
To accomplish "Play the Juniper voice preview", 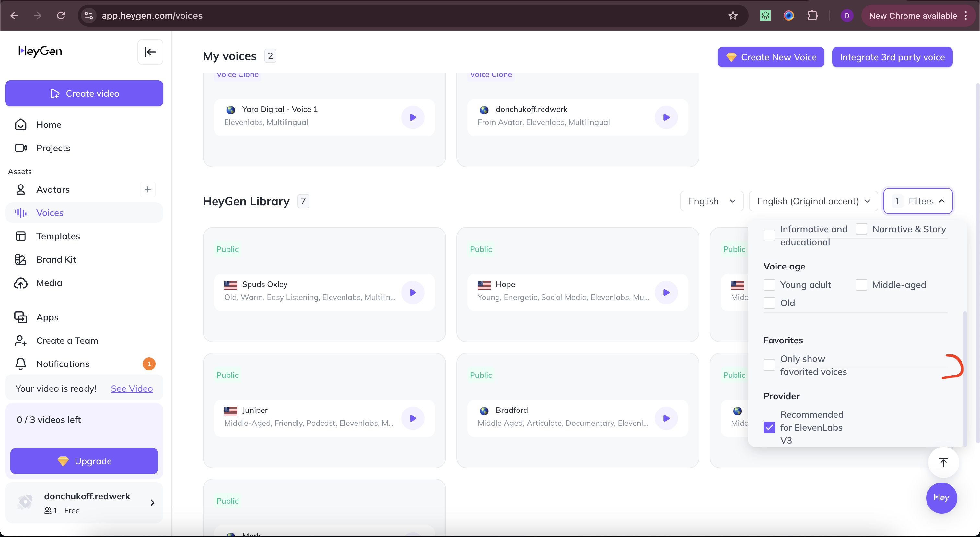I will pyautogui.click(x=413, y=418).
